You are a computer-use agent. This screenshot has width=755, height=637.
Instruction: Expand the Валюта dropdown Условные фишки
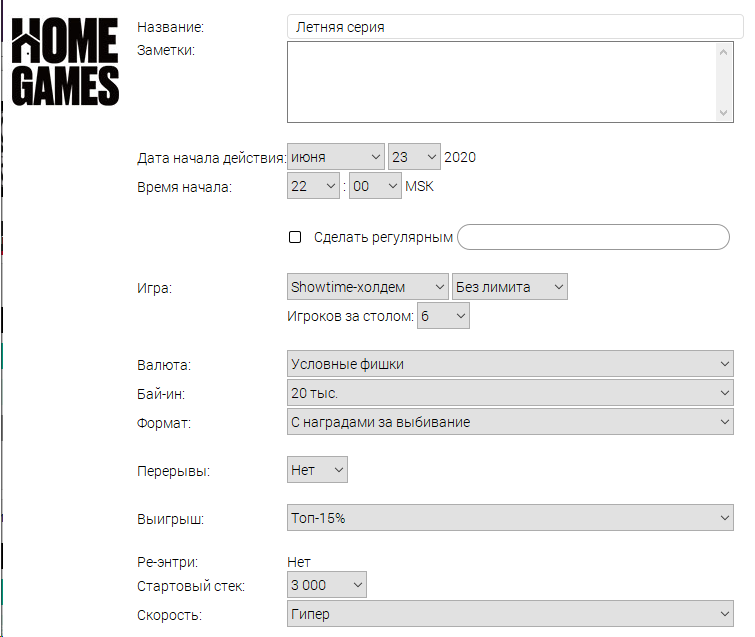(x=510, y=364)
